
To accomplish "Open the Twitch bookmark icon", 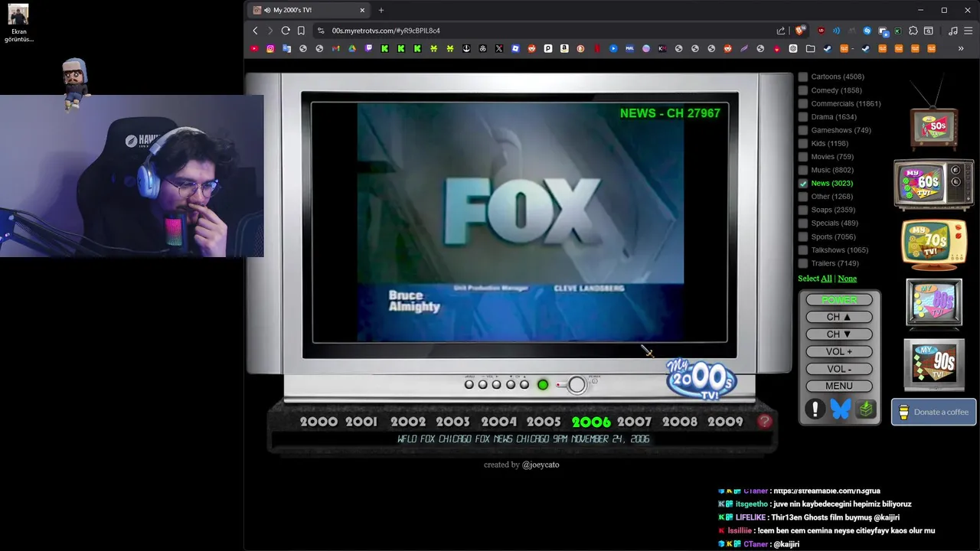I will pyautogui.click(x=368, y=48).
